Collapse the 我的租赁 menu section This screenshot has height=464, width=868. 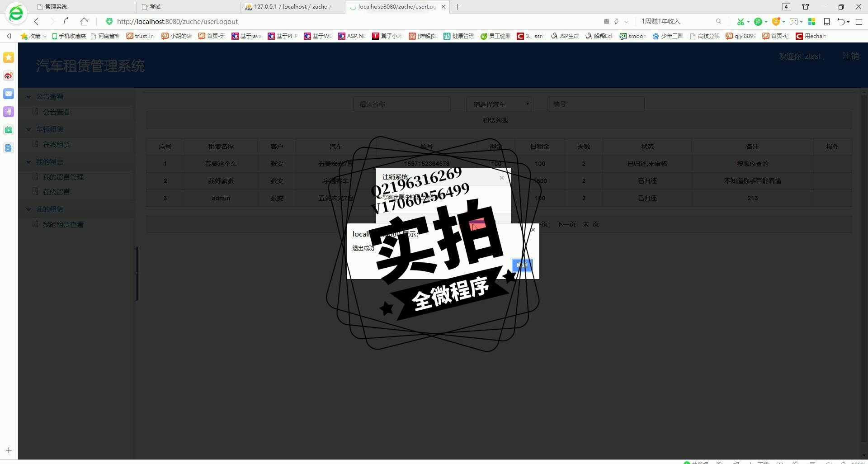tap(50, 209)
